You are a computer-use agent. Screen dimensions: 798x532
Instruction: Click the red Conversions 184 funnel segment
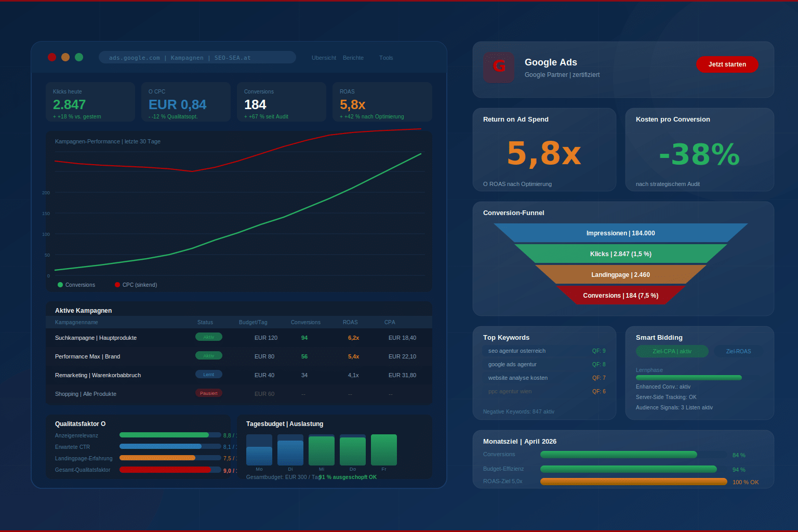[621, 295]
